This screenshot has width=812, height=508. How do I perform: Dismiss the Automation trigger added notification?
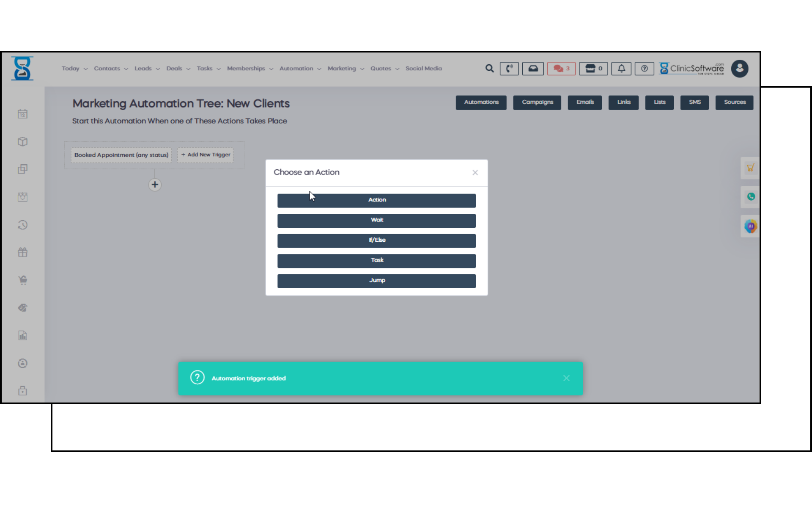(x=566, y=378)
